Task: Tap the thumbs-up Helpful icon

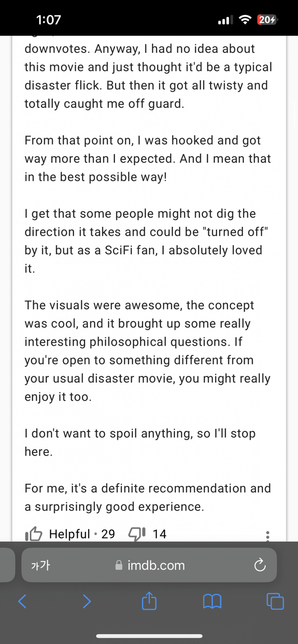Action: pyautogui.click(x=34, y=535)
